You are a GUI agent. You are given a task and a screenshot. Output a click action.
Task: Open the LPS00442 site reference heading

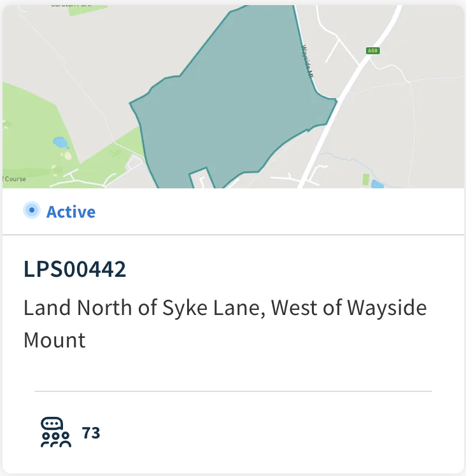click(x=74, y=269)
